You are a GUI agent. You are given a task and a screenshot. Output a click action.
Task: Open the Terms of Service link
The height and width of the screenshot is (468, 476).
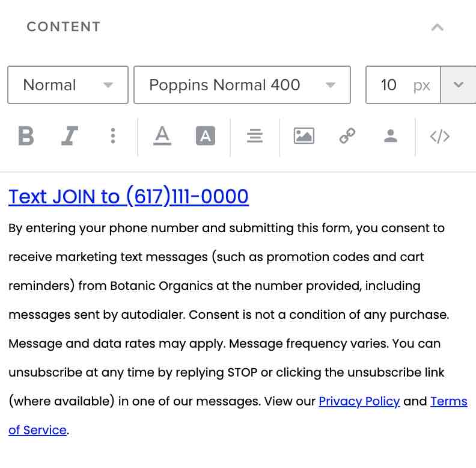coord(448,401)
